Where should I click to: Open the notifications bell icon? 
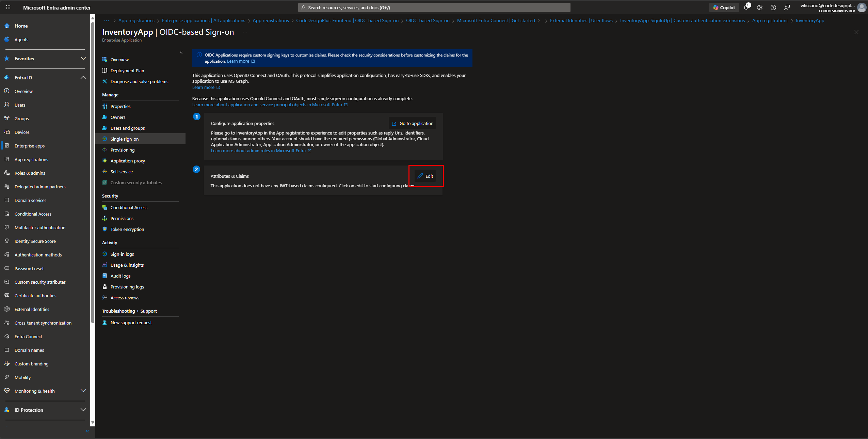pos(746,7)
